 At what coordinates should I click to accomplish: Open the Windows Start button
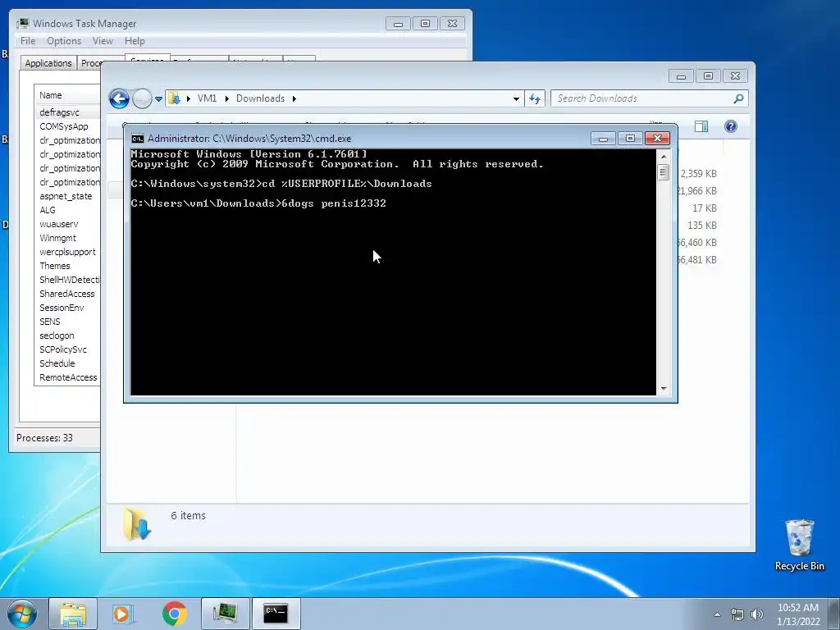coord(21,614)
